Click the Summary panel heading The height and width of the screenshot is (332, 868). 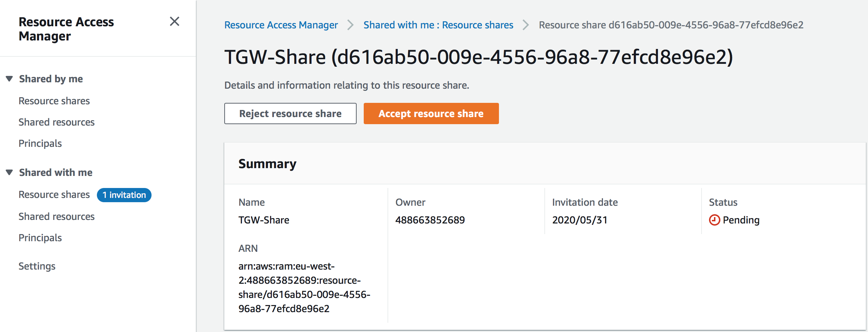point(267,164)
